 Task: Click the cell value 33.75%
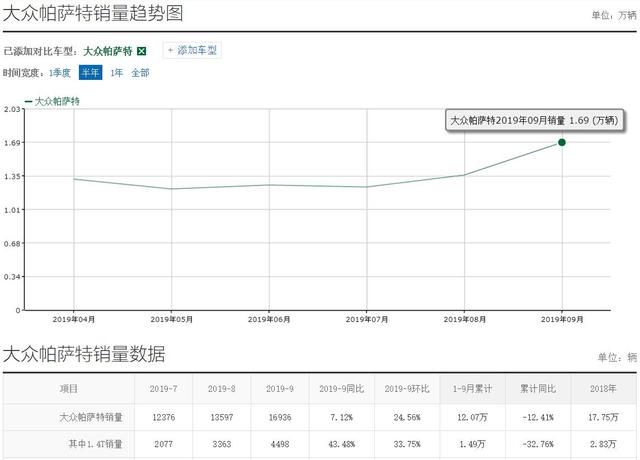pos(407,444)
